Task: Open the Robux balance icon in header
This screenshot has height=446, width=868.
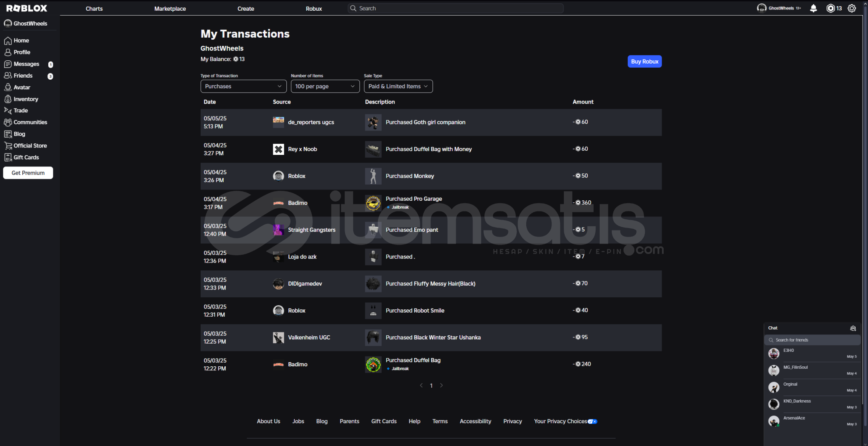Action: coord(830,8)
